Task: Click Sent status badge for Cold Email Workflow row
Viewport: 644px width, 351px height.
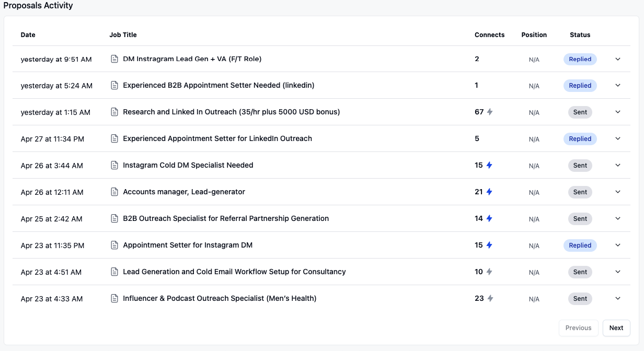Action: pyautogui.click(x=580, y=272)
